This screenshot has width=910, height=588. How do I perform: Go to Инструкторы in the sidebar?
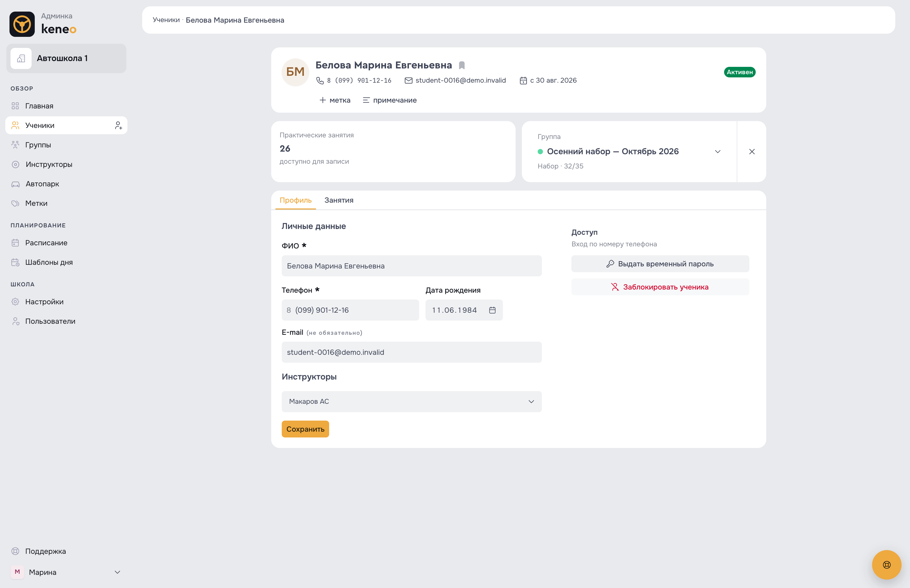pos(66,164)
